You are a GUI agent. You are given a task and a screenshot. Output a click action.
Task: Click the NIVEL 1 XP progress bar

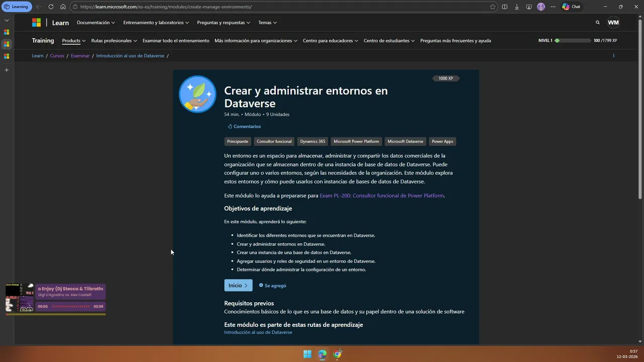(572, 41)
